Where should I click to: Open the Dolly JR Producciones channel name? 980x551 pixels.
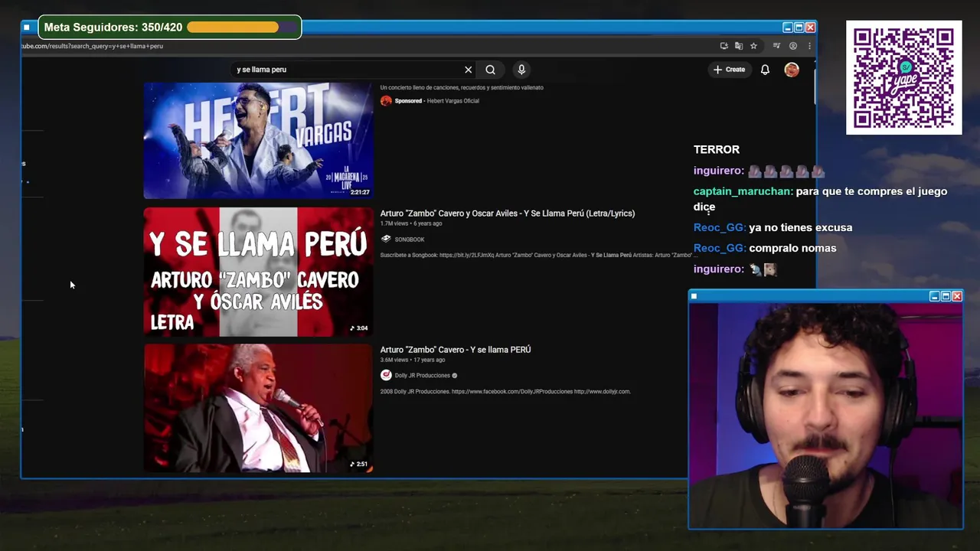423,376
